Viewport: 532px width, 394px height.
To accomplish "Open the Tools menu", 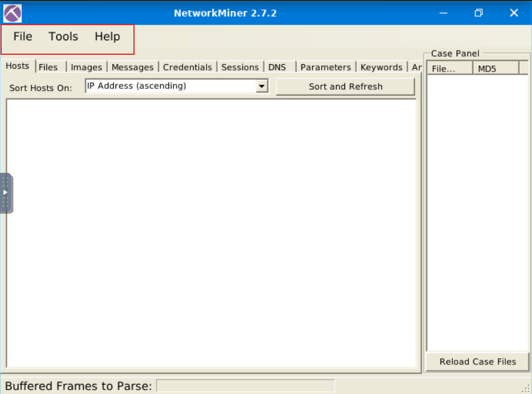I will [x=64, y=36].
